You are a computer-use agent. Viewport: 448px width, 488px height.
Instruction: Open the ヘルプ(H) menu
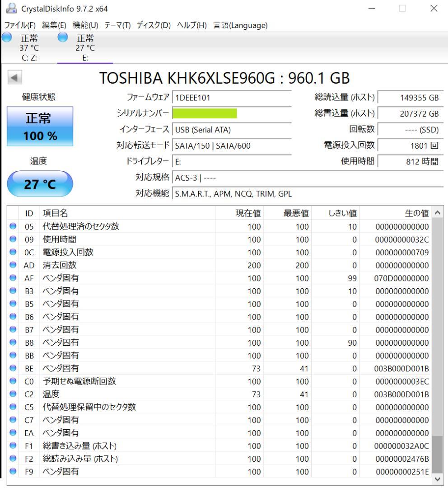pos(191,25)
